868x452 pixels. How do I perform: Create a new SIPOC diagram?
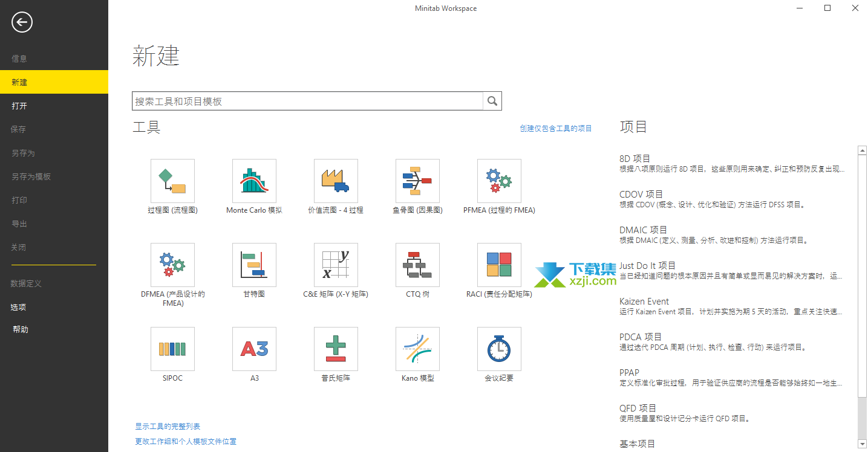click(172, 349)
